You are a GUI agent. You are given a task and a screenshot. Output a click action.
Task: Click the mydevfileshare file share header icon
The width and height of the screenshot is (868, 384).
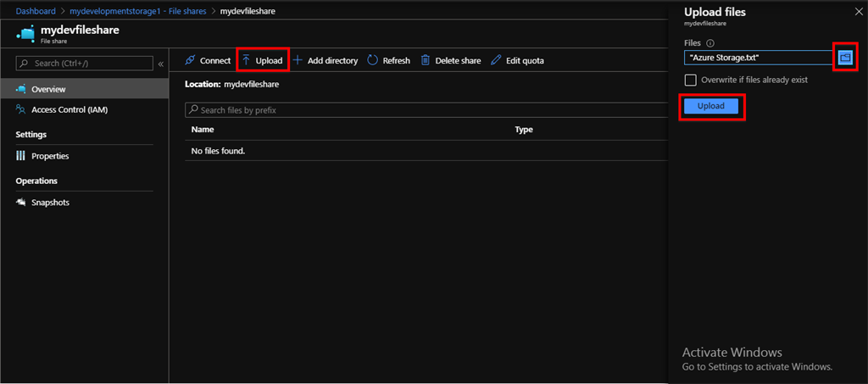25,34
